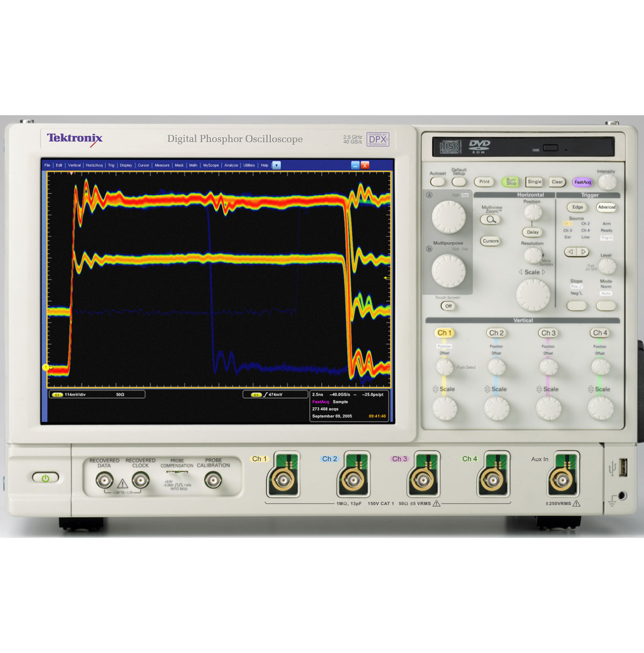Viewport: 644px width, 653px height.
Task: Click the Ch 2 input connector
Action: [x=352, y=479]
